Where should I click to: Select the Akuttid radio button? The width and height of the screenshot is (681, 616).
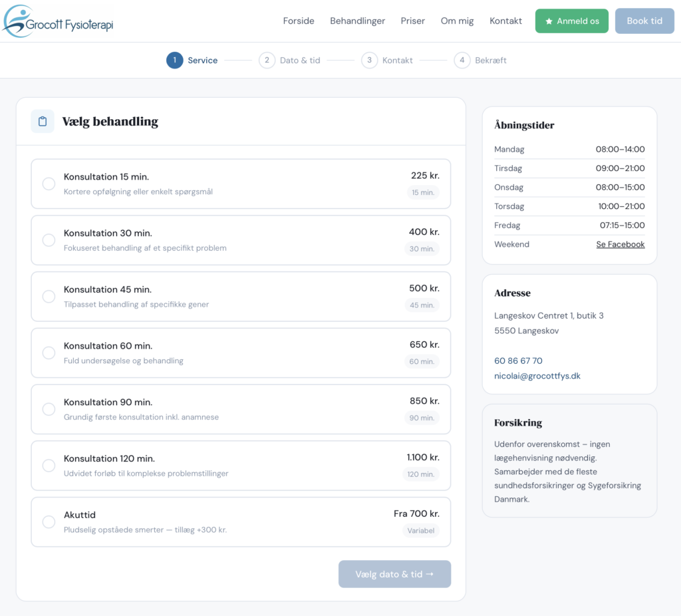49,522
